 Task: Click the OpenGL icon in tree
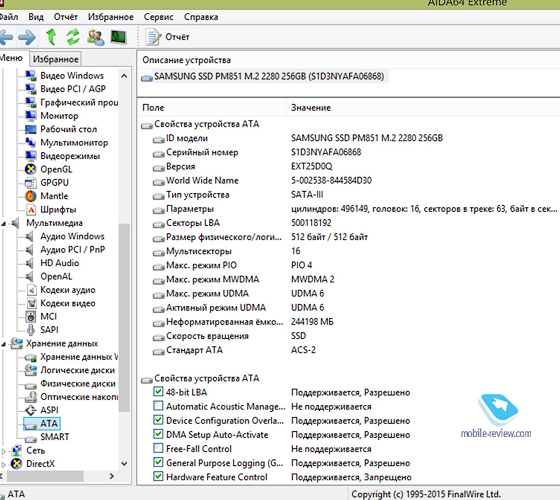tap(30, 169)
